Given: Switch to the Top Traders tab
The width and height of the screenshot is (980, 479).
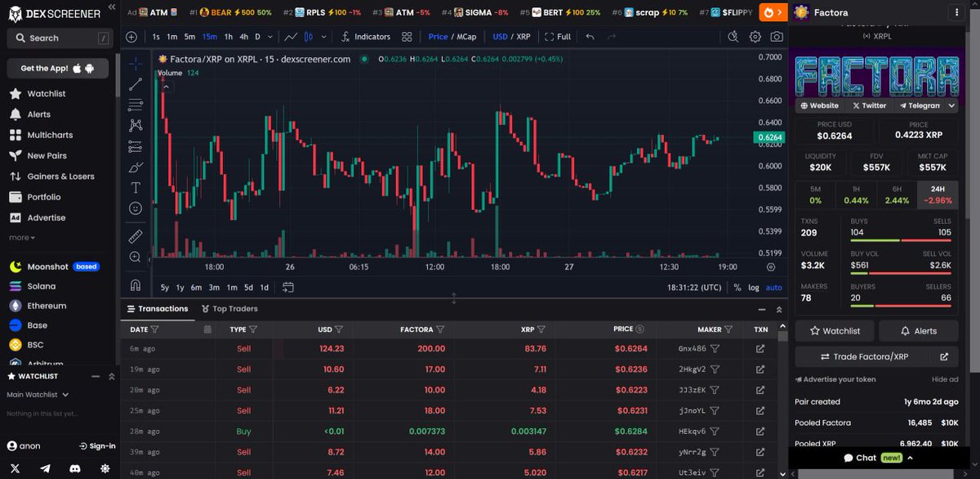Looking at the screenshot, I should pos(229,309).
